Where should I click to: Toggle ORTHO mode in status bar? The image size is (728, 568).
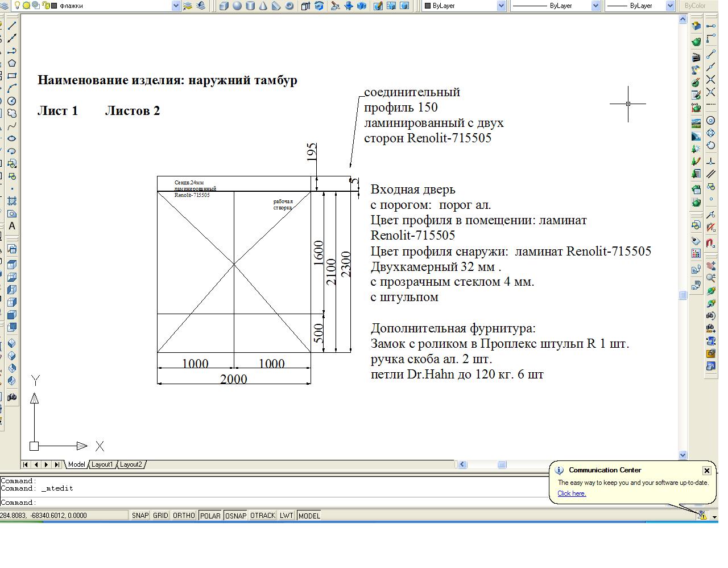(184, 516)
